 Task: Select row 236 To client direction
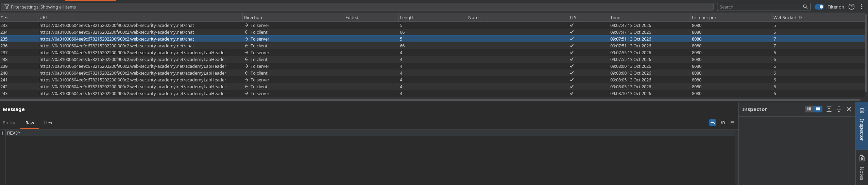[256, 46]
